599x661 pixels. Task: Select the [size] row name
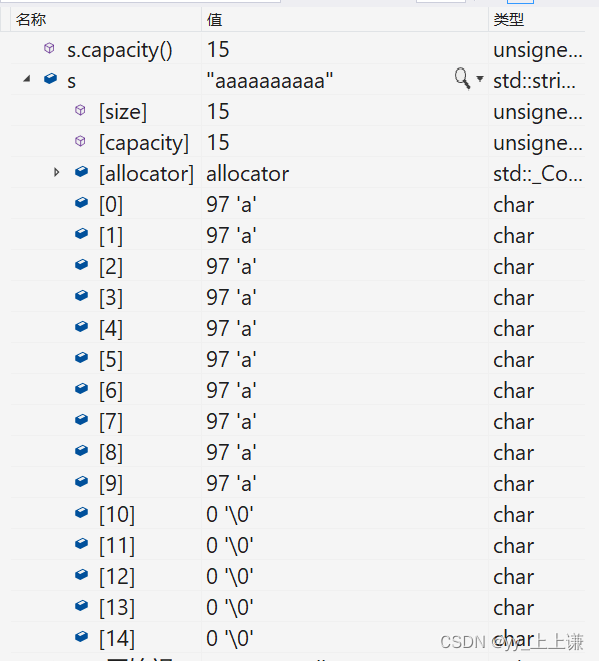123,112
